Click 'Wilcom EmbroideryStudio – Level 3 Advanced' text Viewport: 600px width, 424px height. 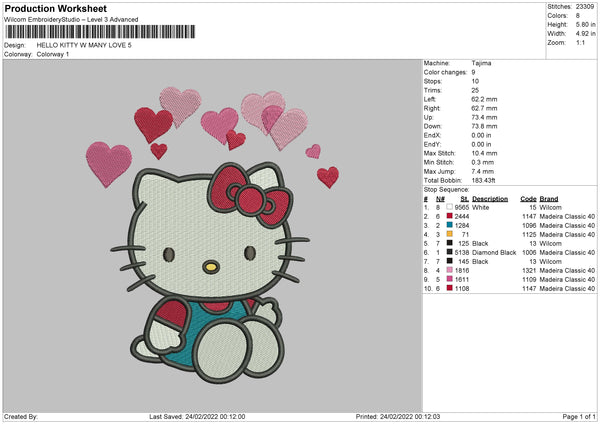[71, 20]
